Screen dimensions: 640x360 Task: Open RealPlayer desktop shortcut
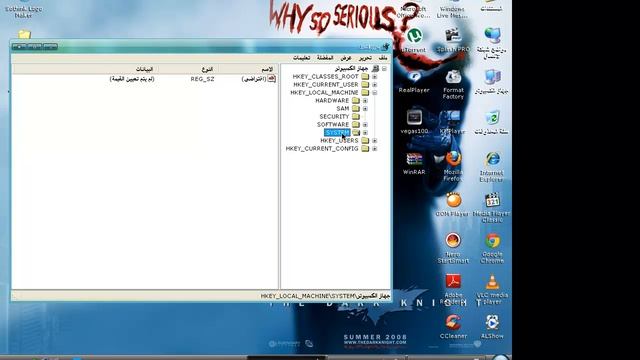[x=414, y=81]
